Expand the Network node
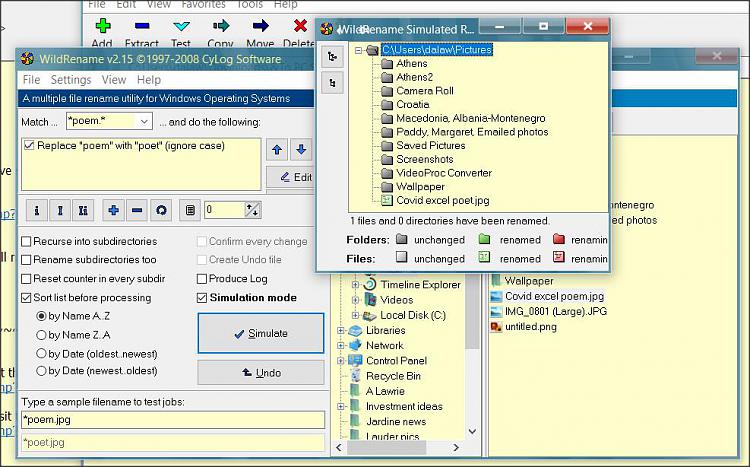 341,345
